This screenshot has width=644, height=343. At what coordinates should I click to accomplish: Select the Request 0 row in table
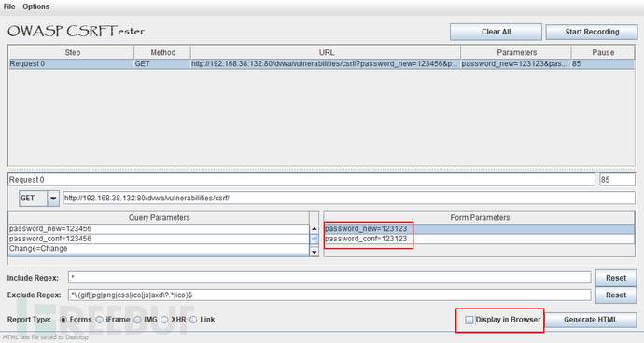[x=322, y=64]
